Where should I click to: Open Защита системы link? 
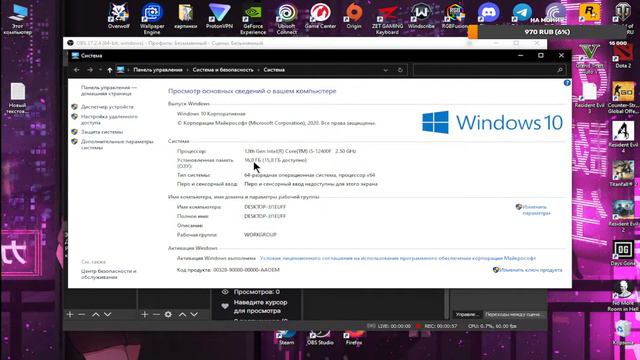click(102, 132)
